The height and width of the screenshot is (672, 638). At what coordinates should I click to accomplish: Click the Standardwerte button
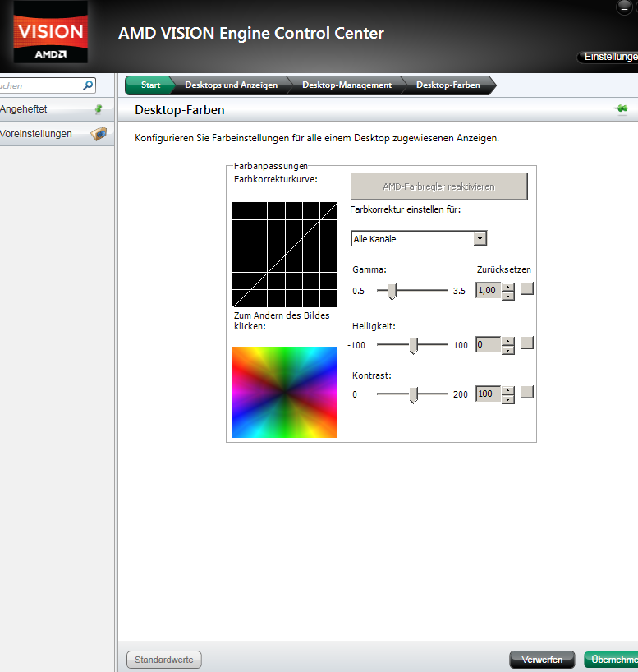(x=164, y=660)
